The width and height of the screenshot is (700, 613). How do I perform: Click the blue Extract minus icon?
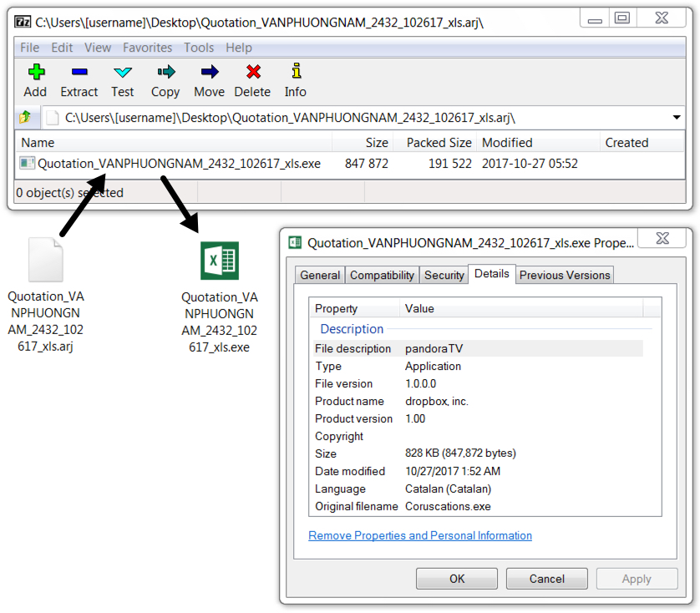click(x=79, y=72)
